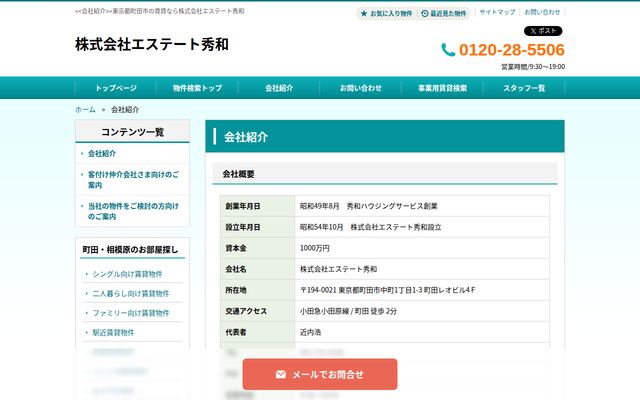Viewport: 640px width, 400px height.
Task: Open 当社の物件をご検討の方向けのご案内 link
Action: click(133, 211)
